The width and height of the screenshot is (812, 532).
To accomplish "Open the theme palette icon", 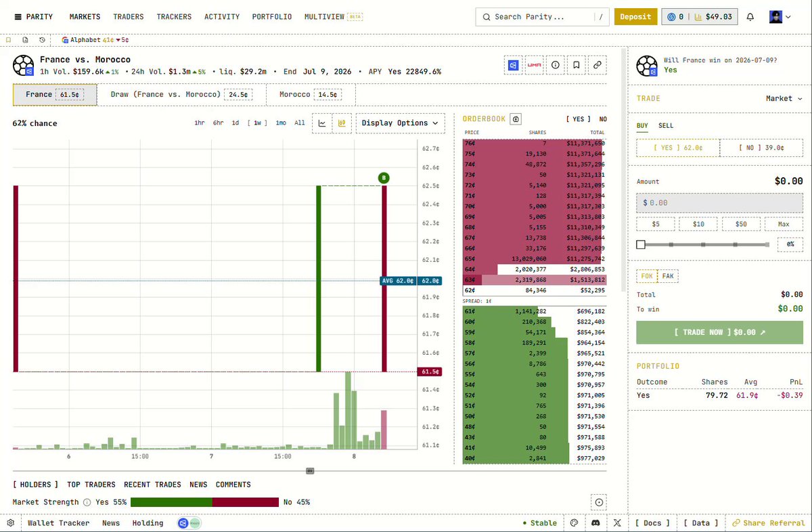I will 574,523.
